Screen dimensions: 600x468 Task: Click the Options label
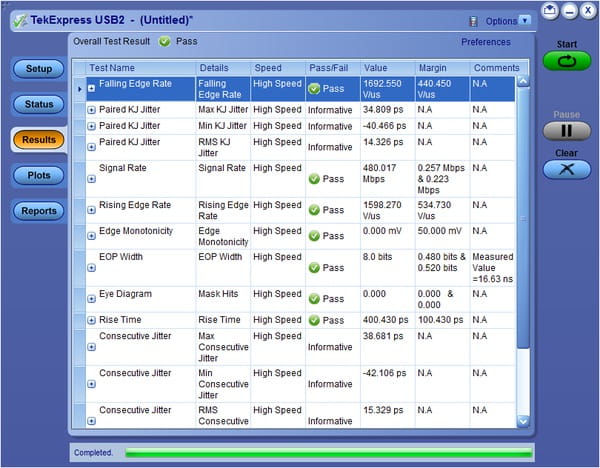pos(501,21)
